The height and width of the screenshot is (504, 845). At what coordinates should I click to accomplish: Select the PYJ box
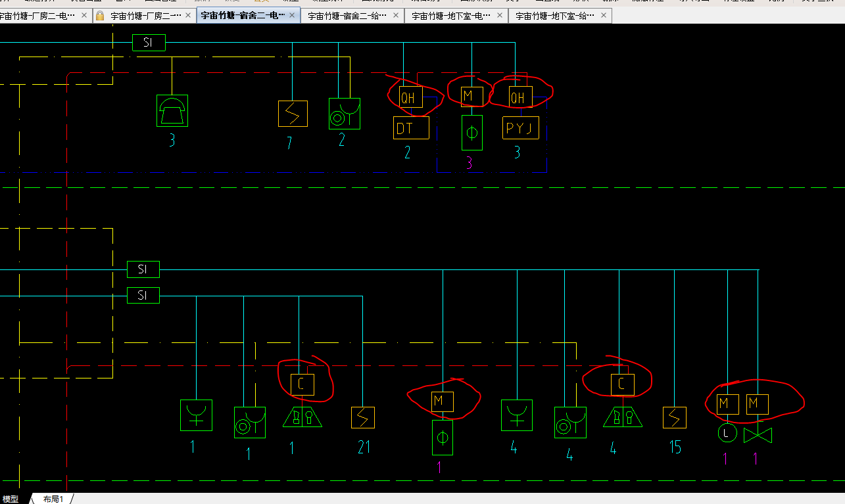click(x=521, y=128)
